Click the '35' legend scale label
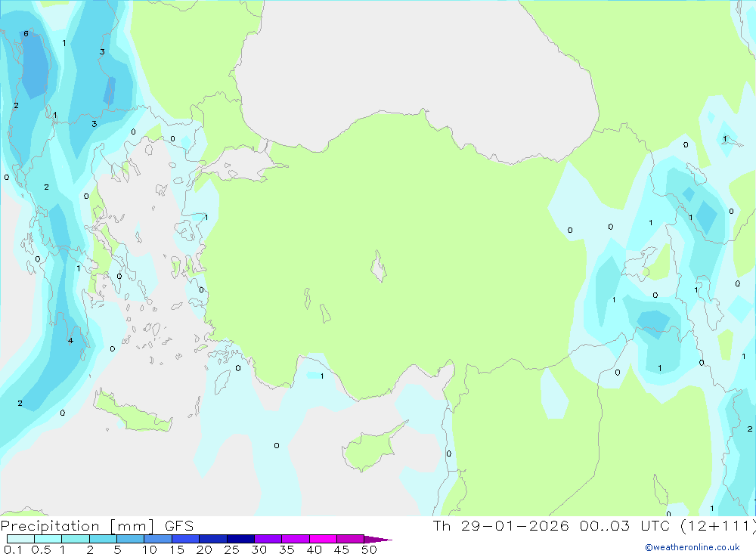 tap(287, 549)
